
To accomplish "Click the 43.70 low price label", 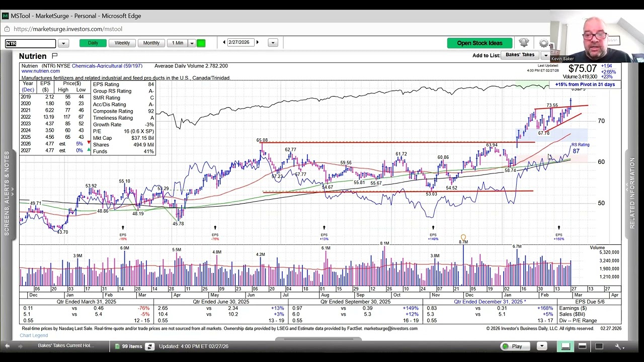I will coord(62,232).
